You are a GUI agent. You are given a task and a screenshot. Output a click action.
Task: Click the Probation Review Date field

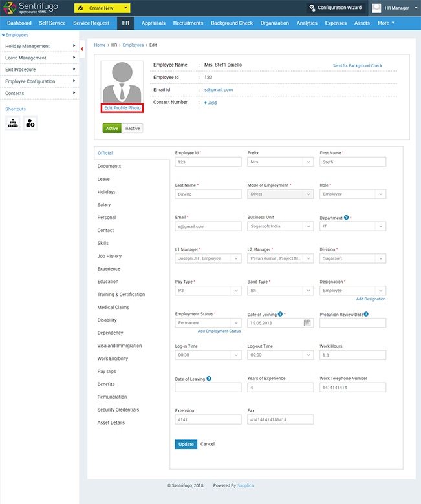click(x=353, y=322)
